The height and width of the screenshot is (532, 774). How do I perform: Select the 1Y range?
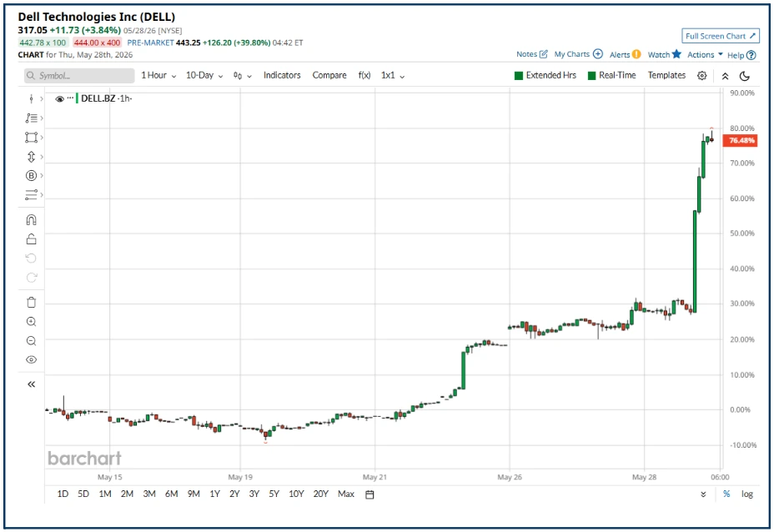click(x=214, y=494)
